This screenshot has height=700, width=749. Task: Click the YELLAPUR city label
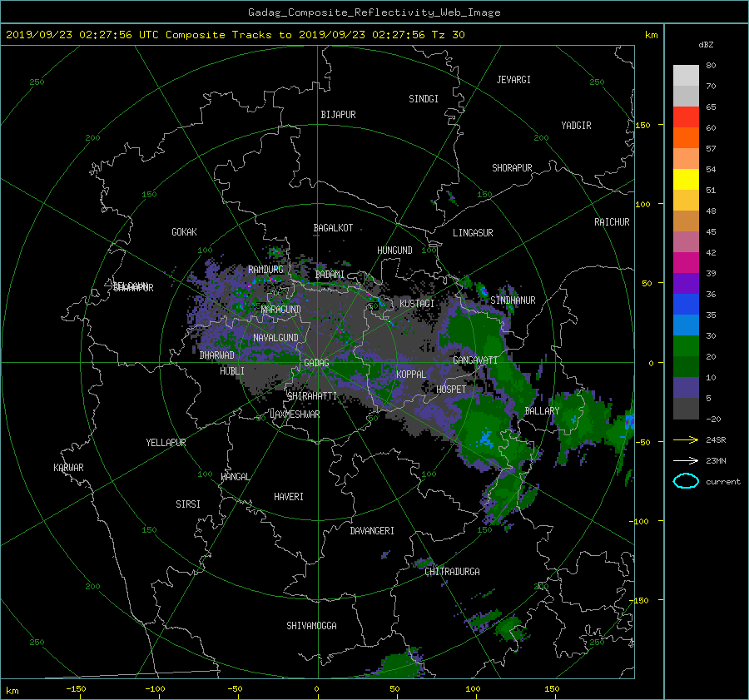(166, 443)
